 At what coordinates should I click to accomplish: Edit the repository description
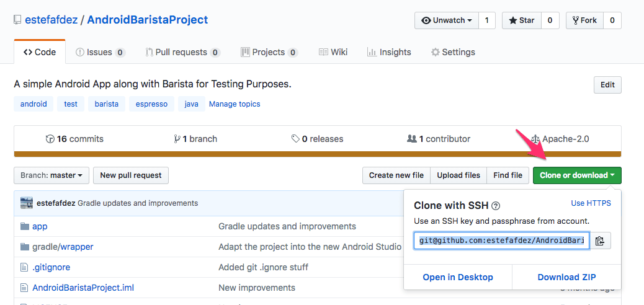pyautogui.click(x=607, y=85)
